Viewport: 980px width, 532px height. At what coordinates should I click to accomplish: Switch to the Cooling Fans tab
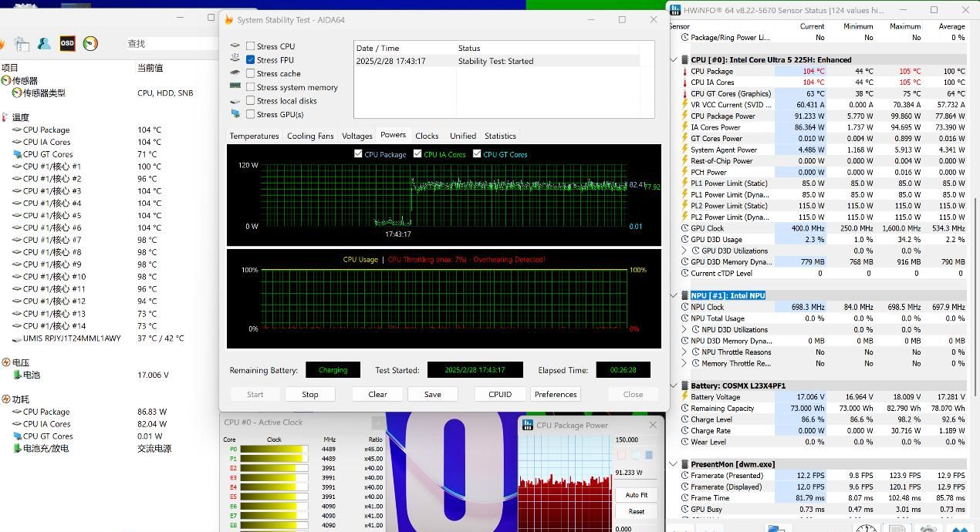310,136
